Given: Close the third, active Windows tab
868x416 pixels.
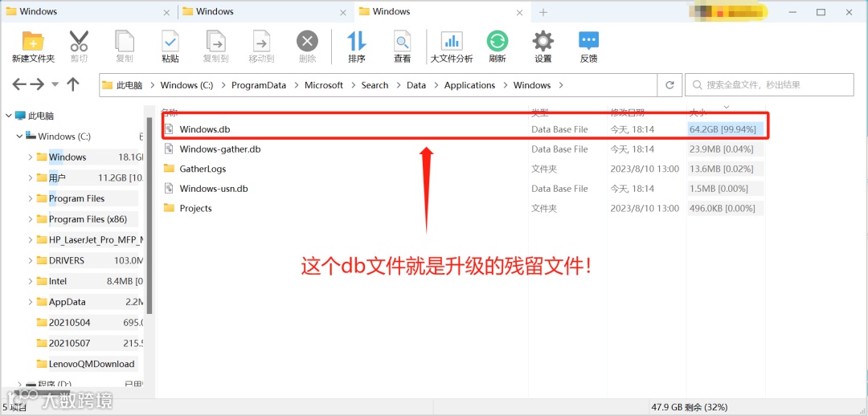Looking at the screenshot, I should (520, 11).
